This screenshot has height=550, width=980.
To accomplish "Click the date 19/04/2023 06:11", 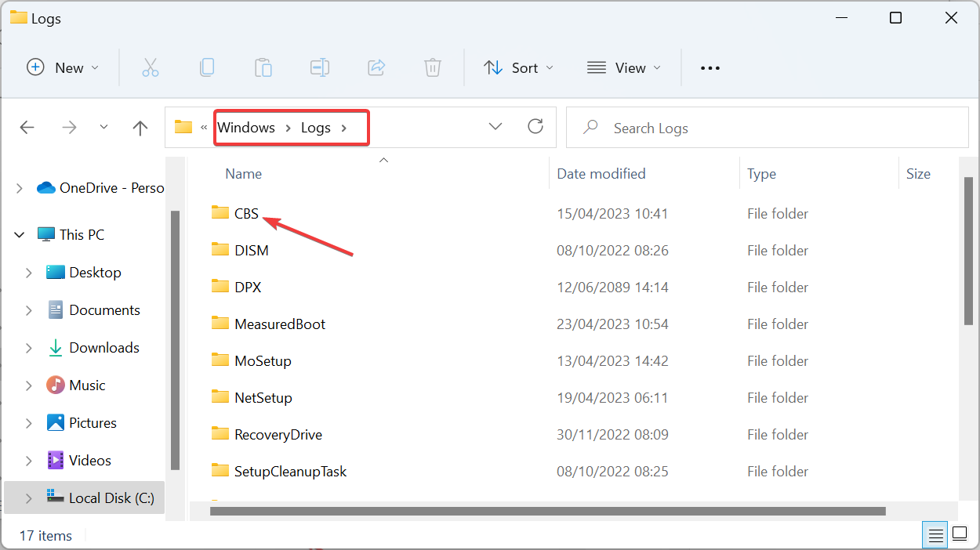I will (612, 397).
